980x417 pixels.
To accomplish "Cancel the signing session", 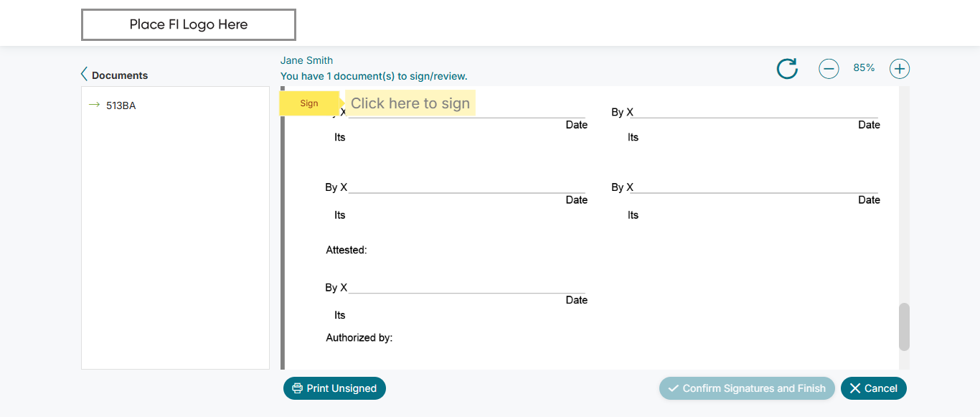I will (874, 388).
